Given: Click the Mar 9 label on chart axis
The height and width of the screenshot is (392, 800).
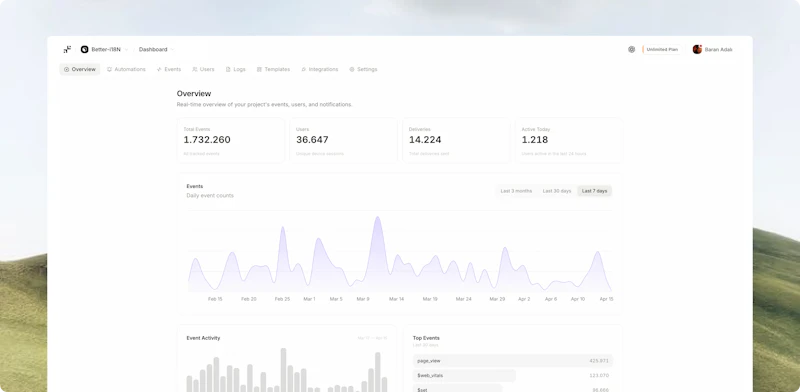Looking at the screenshot, I should pyautogui.click(x=363, y=299).
